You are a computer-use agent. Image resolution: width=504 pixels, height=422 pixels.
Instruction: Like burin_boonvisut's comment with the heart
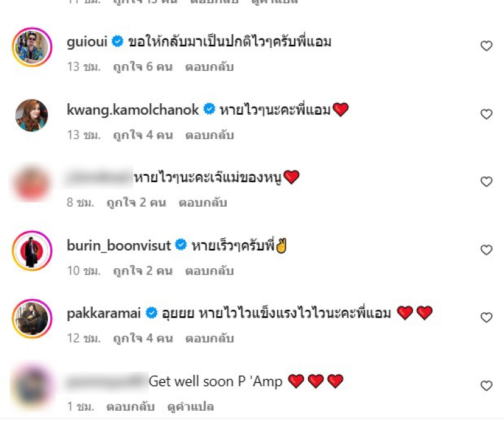pos(486,250)
